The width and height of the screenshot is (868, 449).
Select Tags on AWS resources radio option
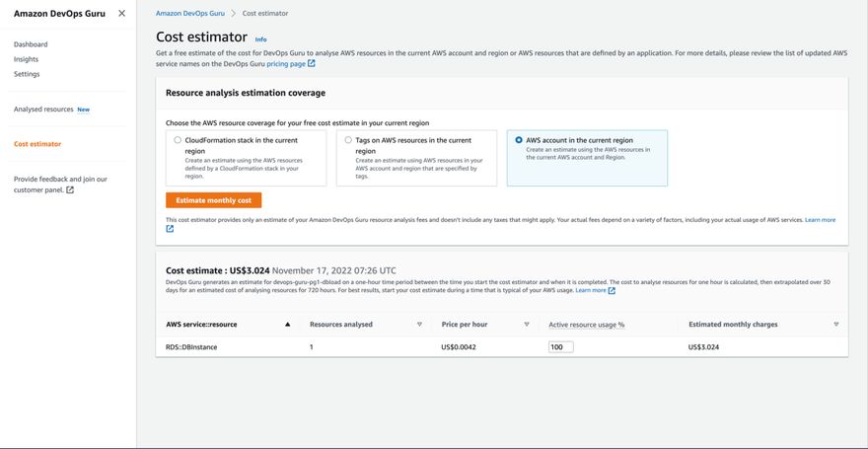[348, 140]
